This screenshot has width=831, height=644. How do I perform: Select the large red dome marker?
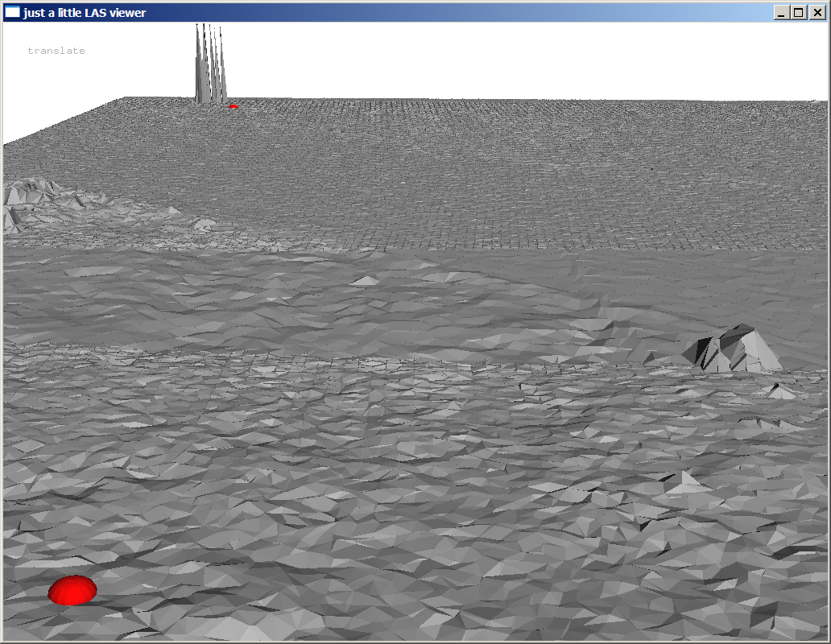[72, 589]
